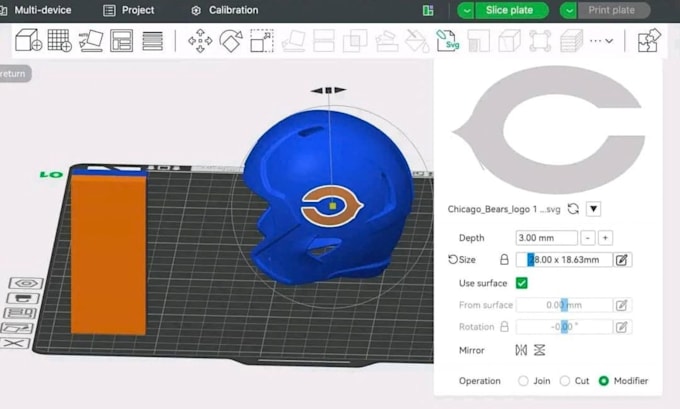The height and width of the screenshot is (409, 680).
Task: Select the Color painting tool
Action: [417, 41]
